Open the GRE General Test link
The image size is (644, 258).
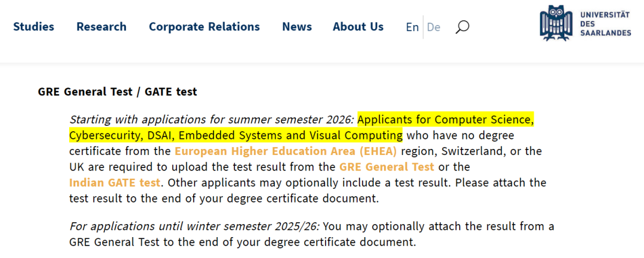386,167
